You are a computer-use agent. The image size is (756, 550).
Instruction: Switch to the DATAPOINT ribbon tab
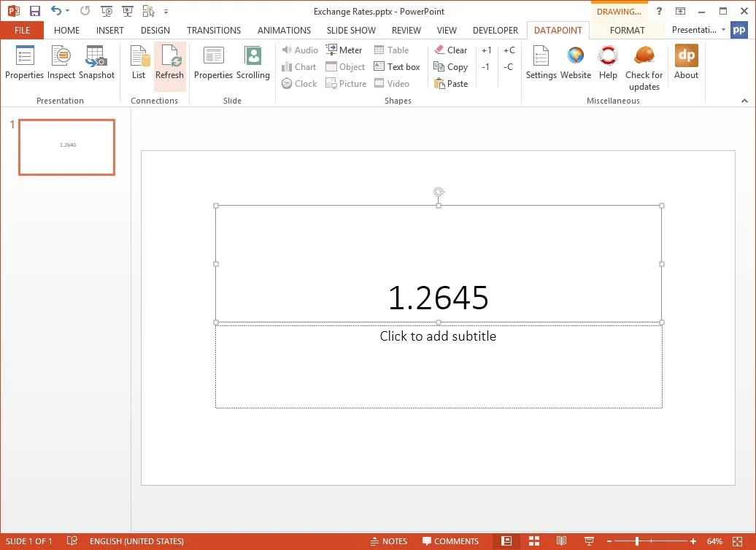pyautogui.click(x=558, y=30)
